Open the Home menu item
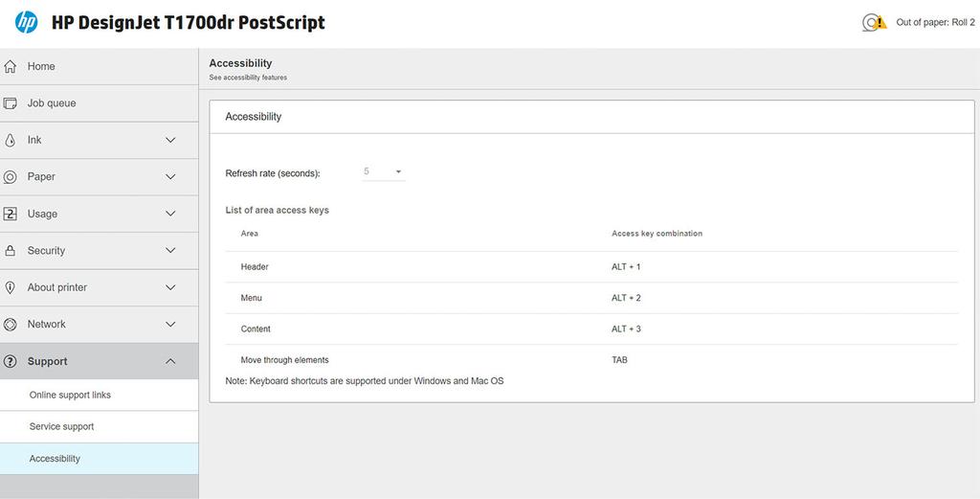 pos(99,66)
